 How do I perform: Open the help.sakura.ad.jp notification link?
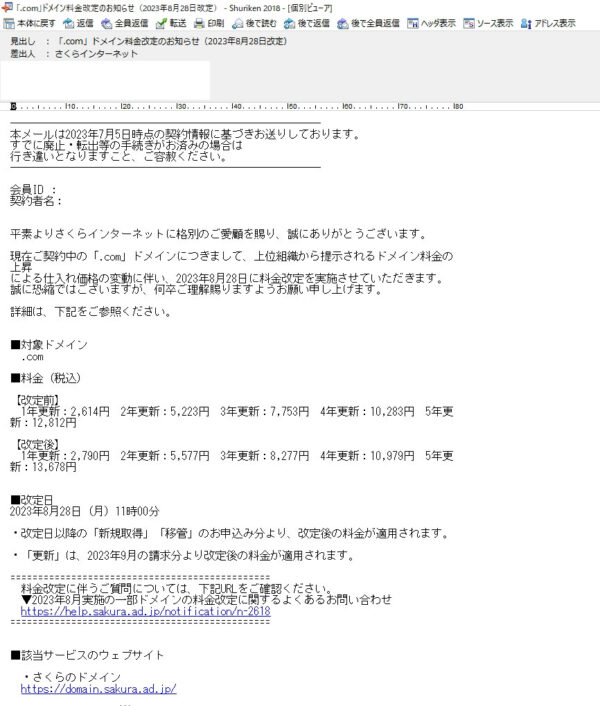pos(145,611)
